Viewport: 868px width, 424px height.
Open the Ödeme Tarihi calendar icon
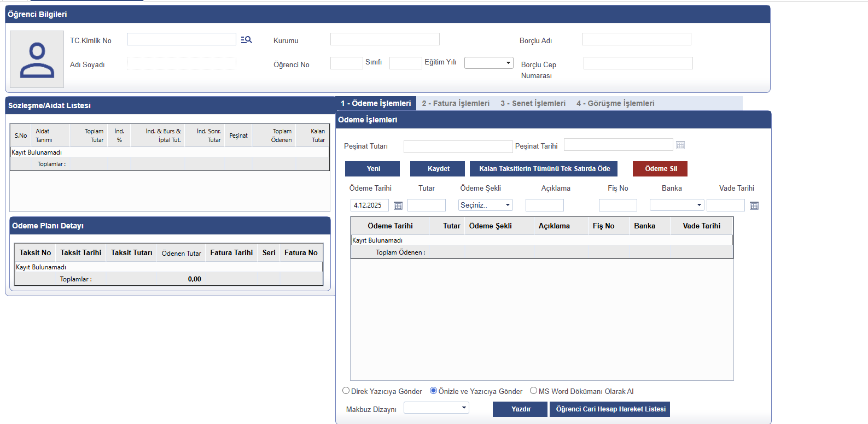[398, 206]
